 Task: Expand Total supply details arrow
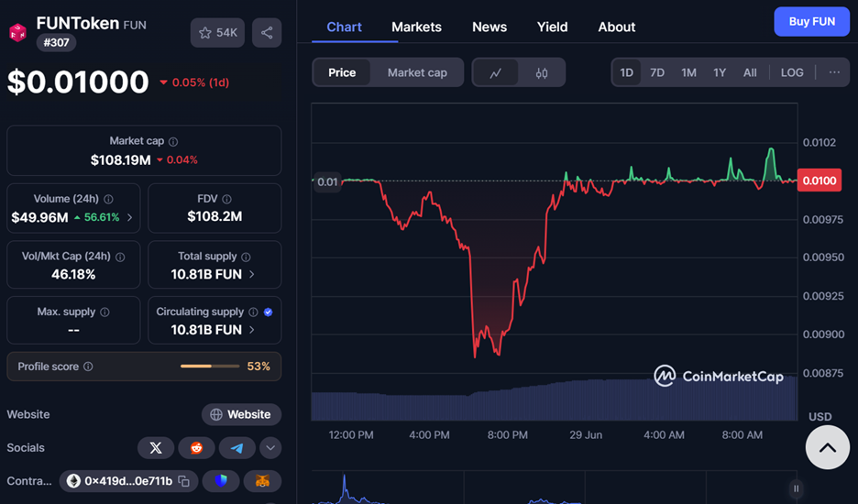252,274
